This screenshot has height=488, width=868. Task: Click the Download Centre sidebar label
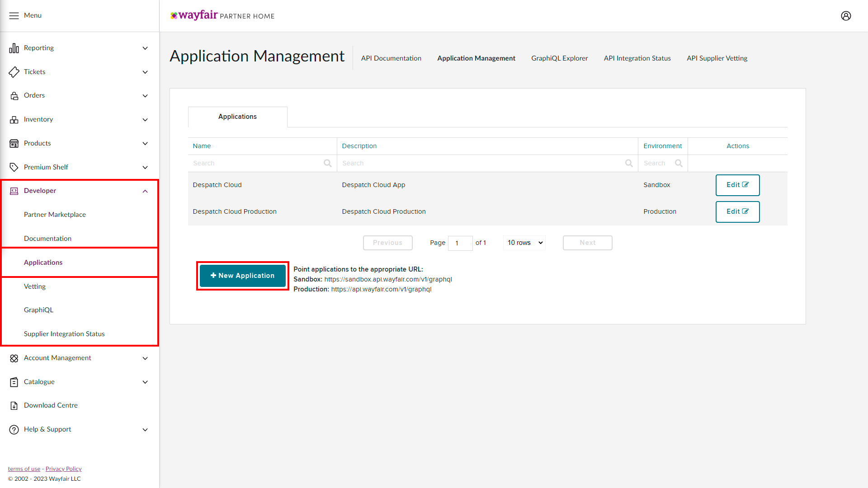tap(51, 405)
